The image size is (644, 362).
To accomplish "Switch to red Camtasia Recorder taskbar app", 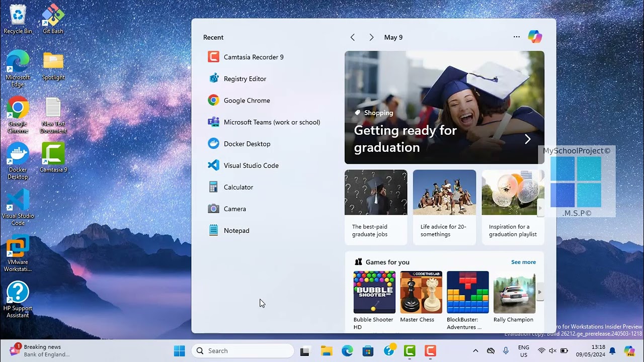I will pos(430,351).
